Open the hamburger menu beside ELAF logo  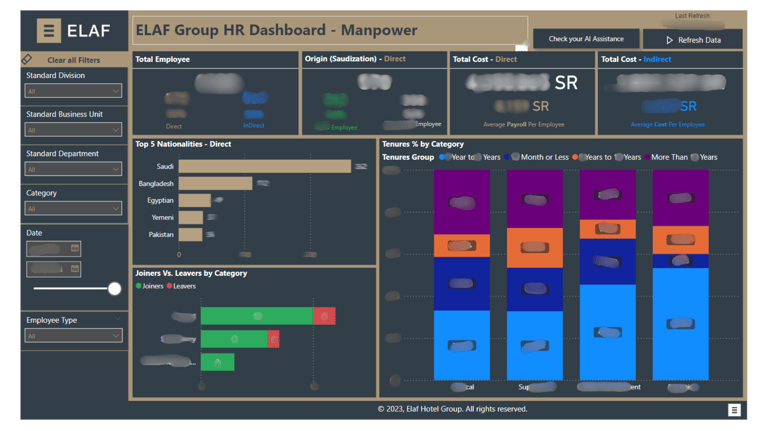coord(48,31)
